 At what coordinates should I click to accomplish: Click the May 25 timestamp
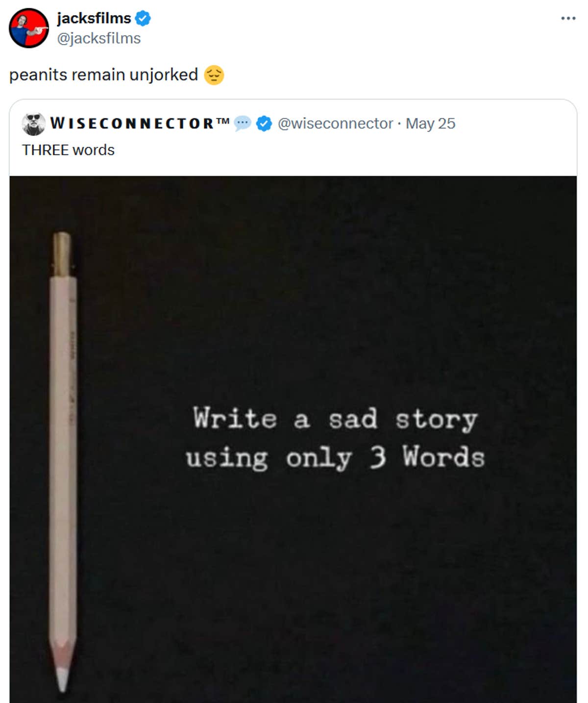click(x=430, y=124)
